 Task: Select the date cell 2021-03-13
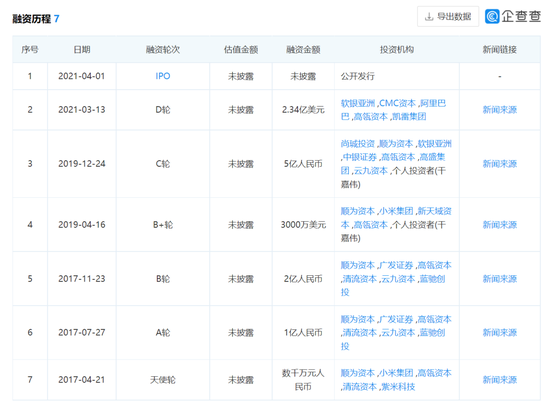(x=82, y=110)
